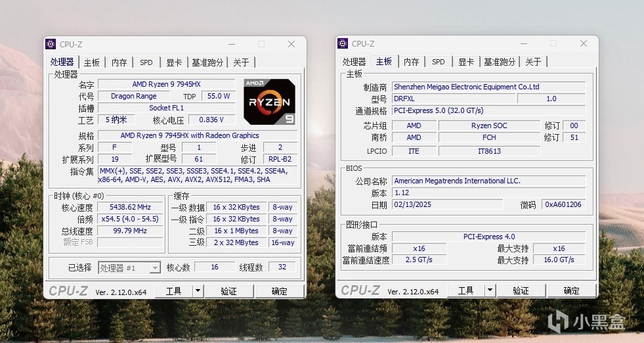Switch to 处理器 tab in right CPU-Z window
This screenshot has width=644, height=343.
[354, 62]
